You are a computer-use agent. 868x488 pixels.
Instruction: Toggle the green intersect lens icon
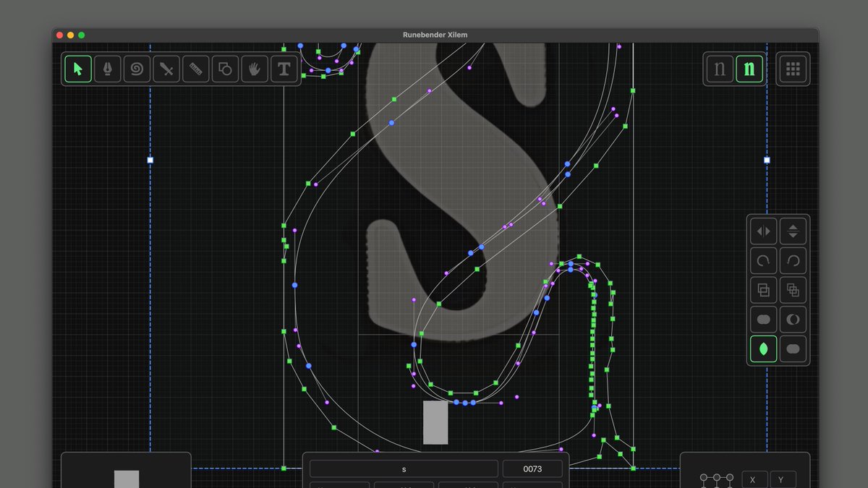(x=763, y=349)
